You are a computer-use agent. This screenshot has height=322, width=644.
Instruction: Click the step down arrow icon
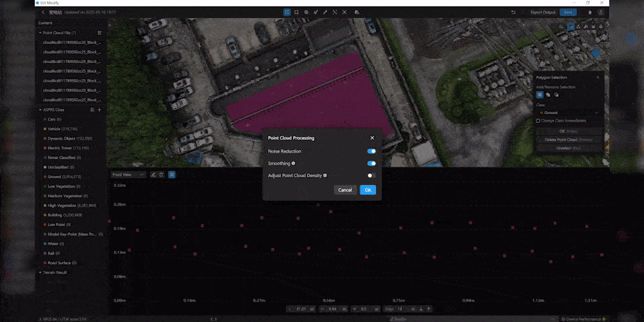pos(421,309)
